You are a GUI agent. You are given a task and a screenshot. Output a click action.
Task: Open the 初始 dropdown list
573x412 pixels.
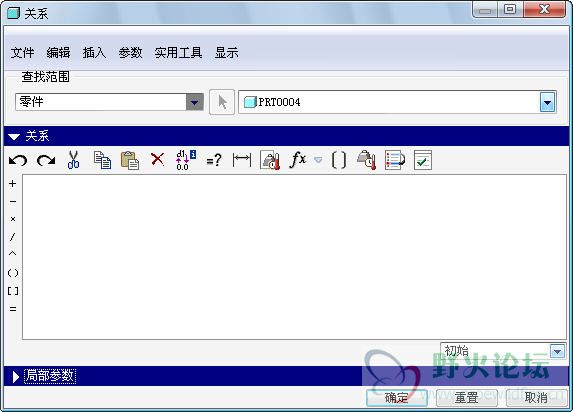[557, 352]
